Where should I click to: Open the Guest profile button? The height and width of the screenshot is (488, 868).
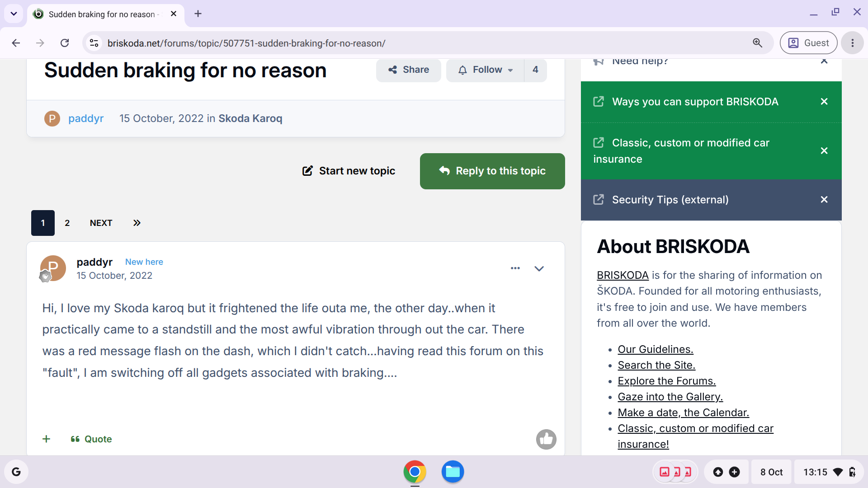pos(808,43)
